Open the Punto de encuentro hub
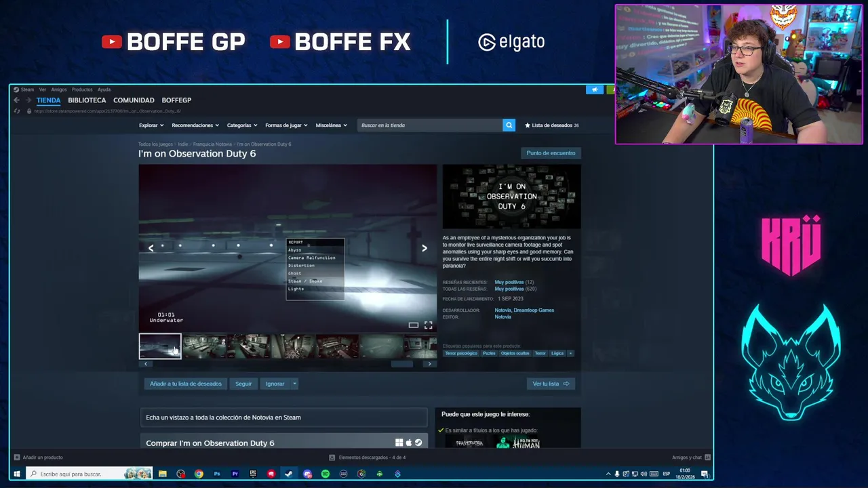 (x=551, y=153)
